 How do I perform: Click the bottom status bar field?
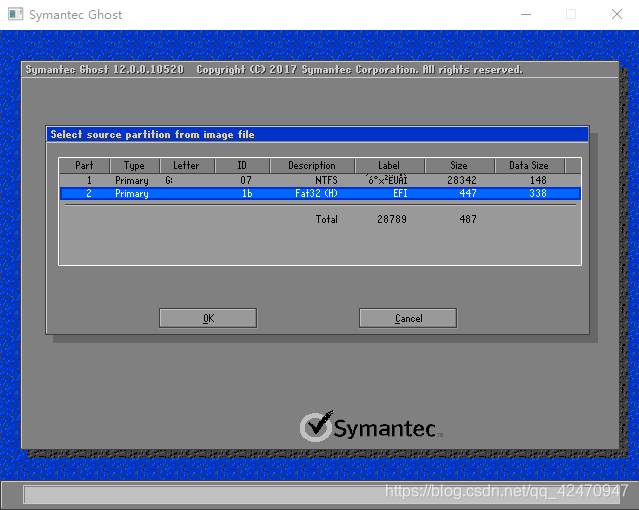[322, 495]
